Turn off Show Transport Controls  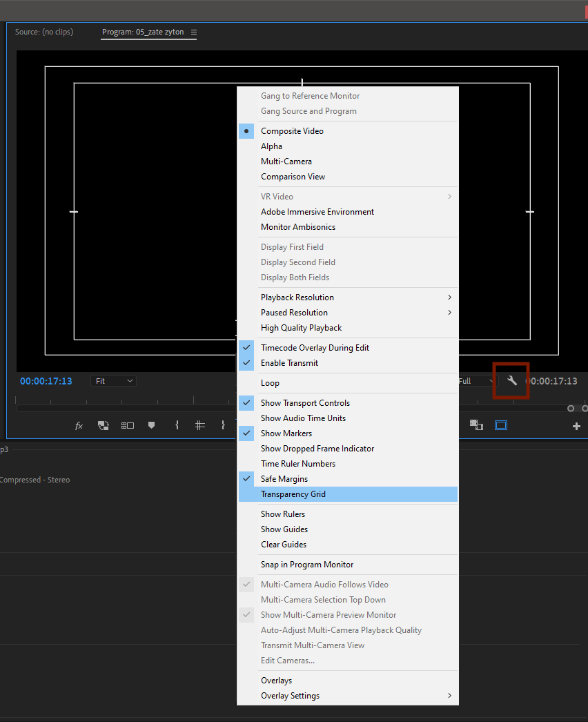pos(305,402)
